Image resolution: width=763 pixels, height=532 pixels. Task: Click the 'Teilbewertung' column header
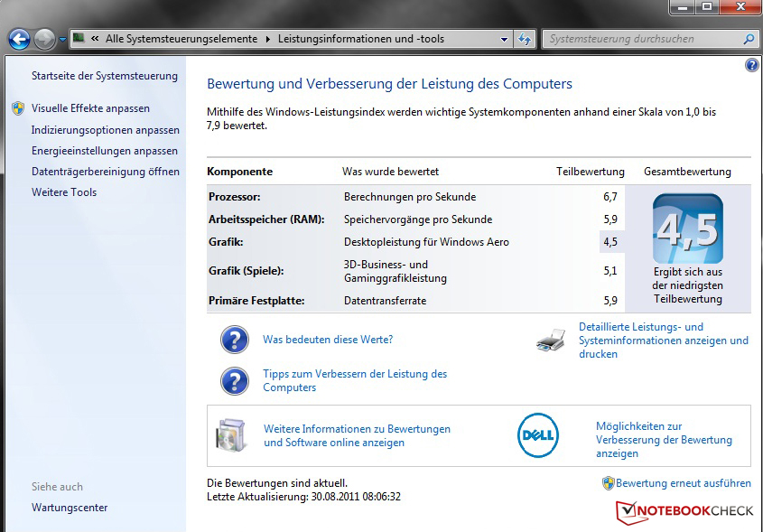click(591, 172)
